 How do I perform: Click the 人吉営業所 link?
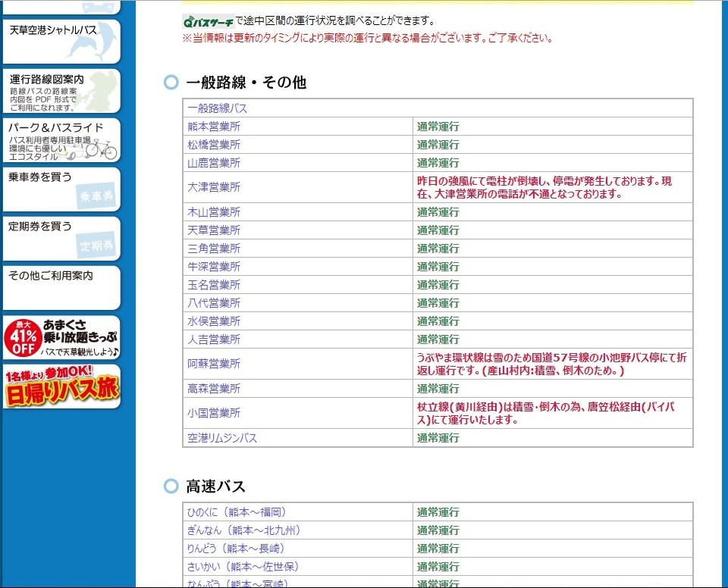coord(214,339)
